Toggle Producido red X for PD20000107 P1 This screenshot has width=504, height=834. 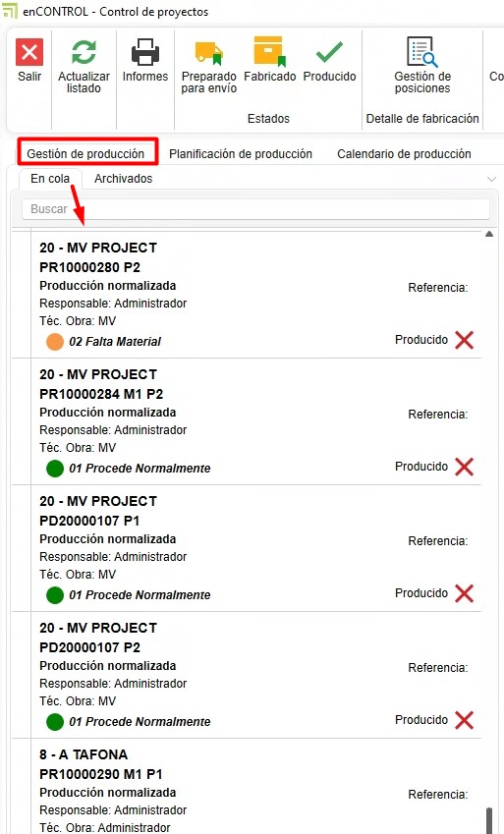click(x=464, y=593)
